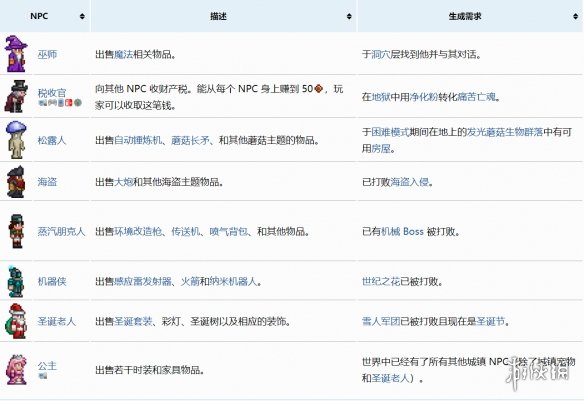Follow the 自动锤炼机 link
This screenshot has width=584, height=401.
point(138,140)
